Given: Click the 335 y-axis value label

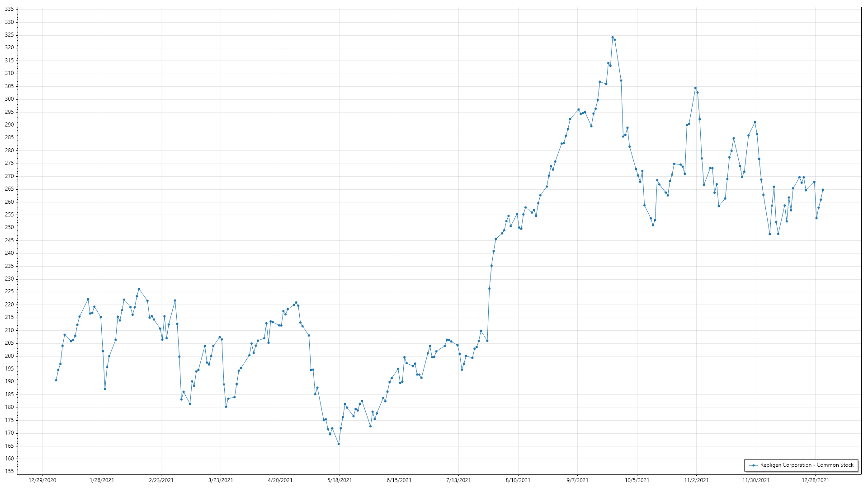Looking at the screenshot, I should pos(9,9).
